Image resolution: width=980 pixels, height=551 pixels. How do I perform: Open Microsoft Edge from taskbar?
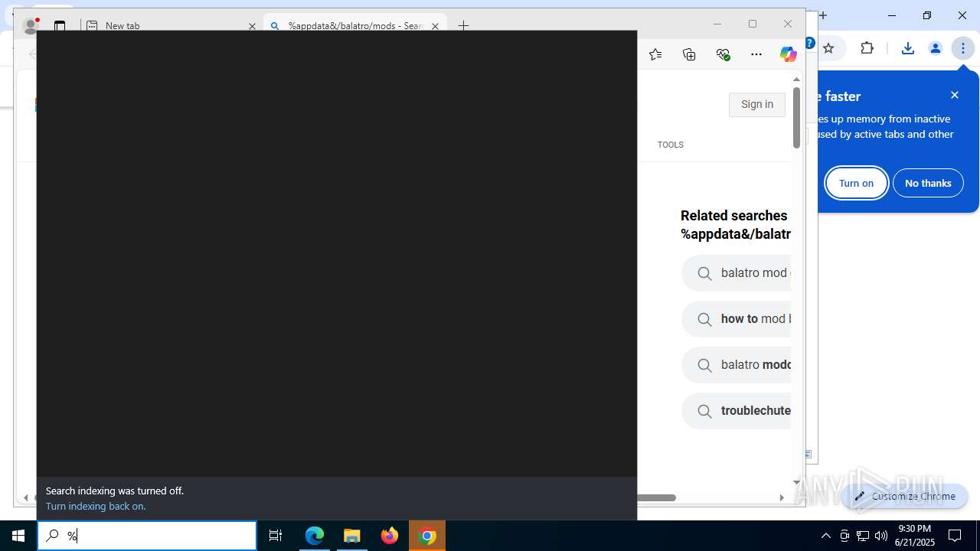point(315,536)
